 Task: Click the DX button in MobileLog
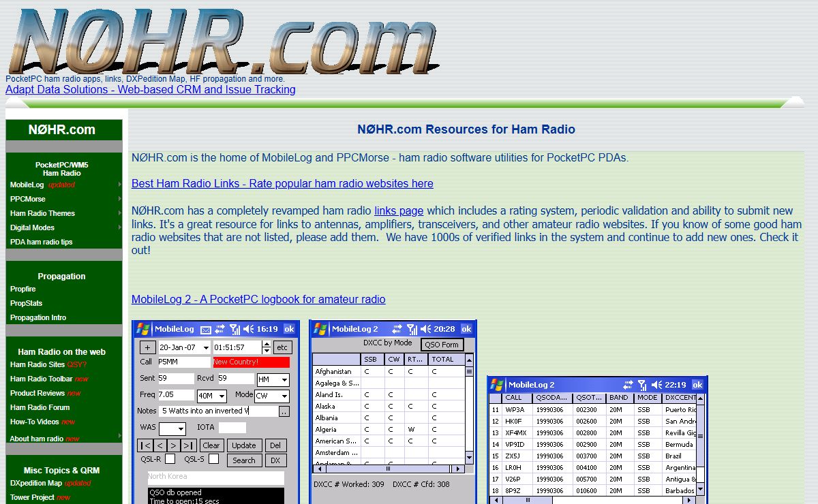pyautogui.click(x=275, y=460)
